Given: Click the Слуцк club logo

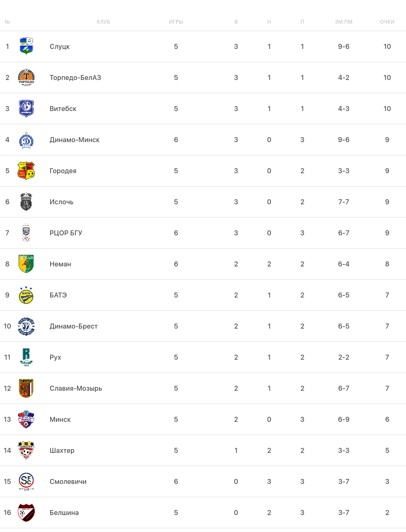Looking at the screenshot, I should click(26, 46).
